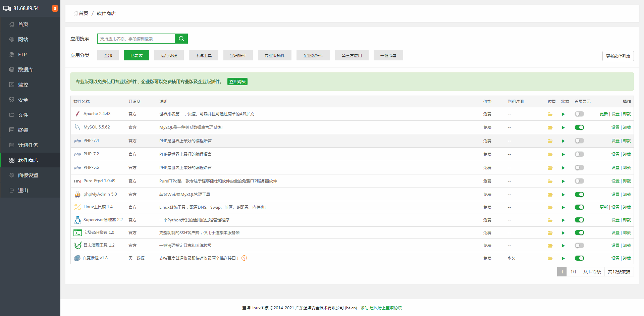Select the 宝塔插件 category tab
Image resolution: width=644 pixels, height=316 pixels.
238,55
